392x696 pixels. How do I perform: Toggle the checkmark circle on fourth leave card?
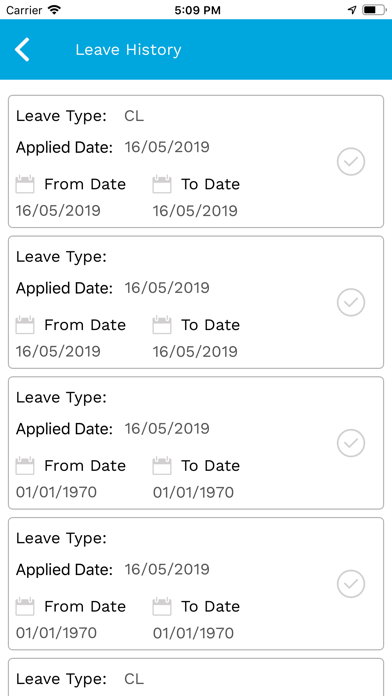pos(351,584)
